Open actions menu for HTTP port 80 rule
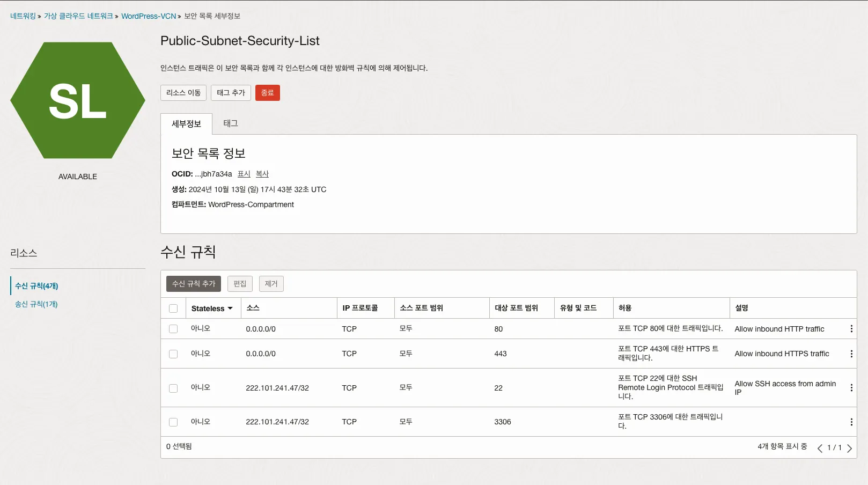The width and height of the screenshot is (868, 485). [851, 329]
